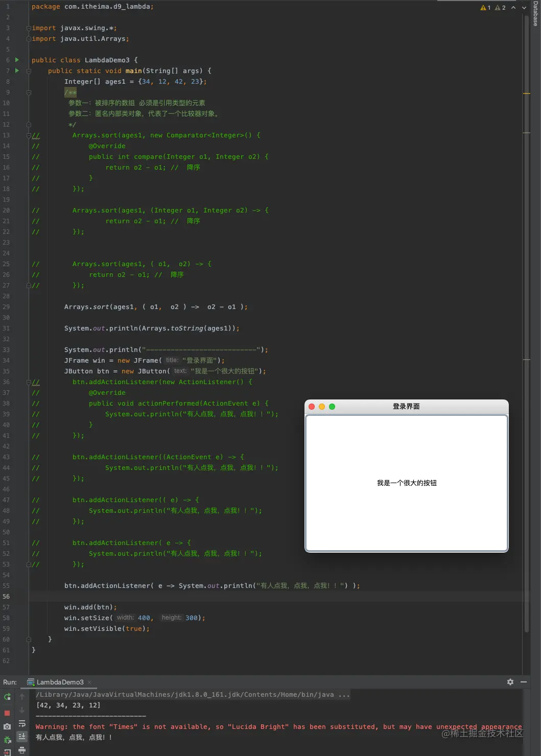Click the java path in console output
The width and height of the screenshot is (541, 756).
click(x=193, y=695)
